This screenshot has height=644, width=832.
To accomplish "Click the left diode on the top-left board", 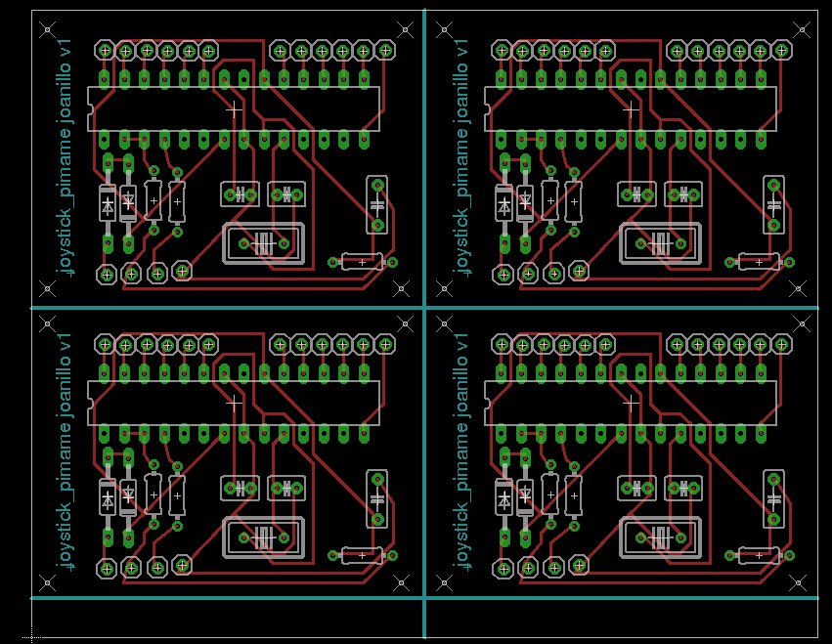I will (x=106, y=204).
